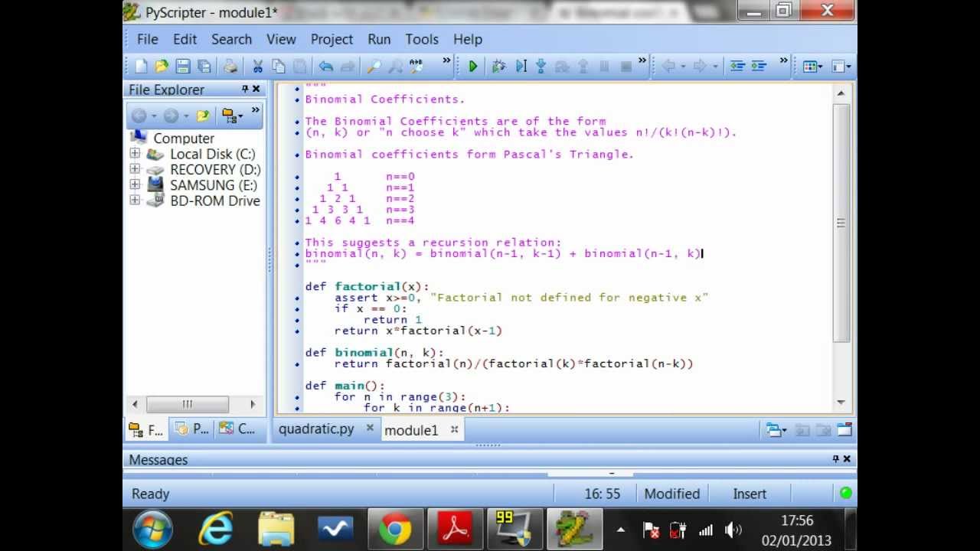
Task: Switch to the File Explorer side tab
Action: pyautogui.click(x=146, y=429)
